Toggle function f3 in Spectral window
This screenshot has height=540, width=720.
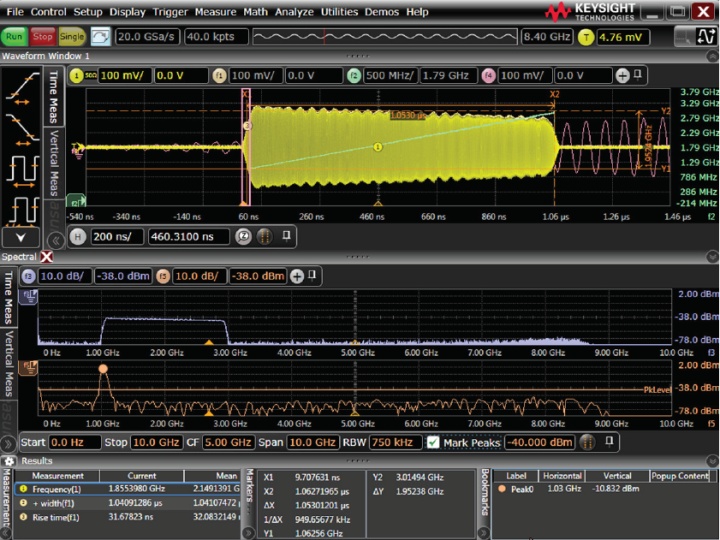[28, 276]
